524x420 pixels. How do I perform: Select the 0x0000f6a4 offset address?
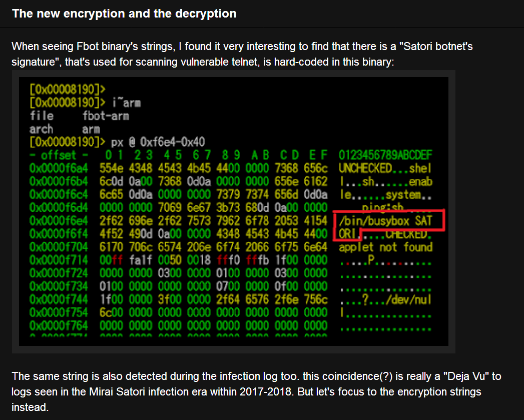click(59, 168)
